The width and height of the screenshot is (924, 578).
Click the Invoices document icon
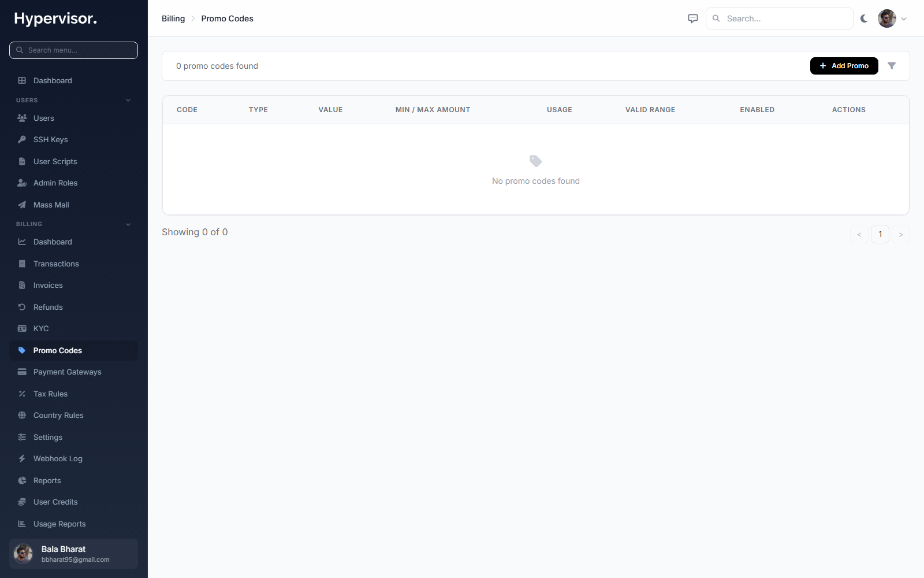click(22, 285)
